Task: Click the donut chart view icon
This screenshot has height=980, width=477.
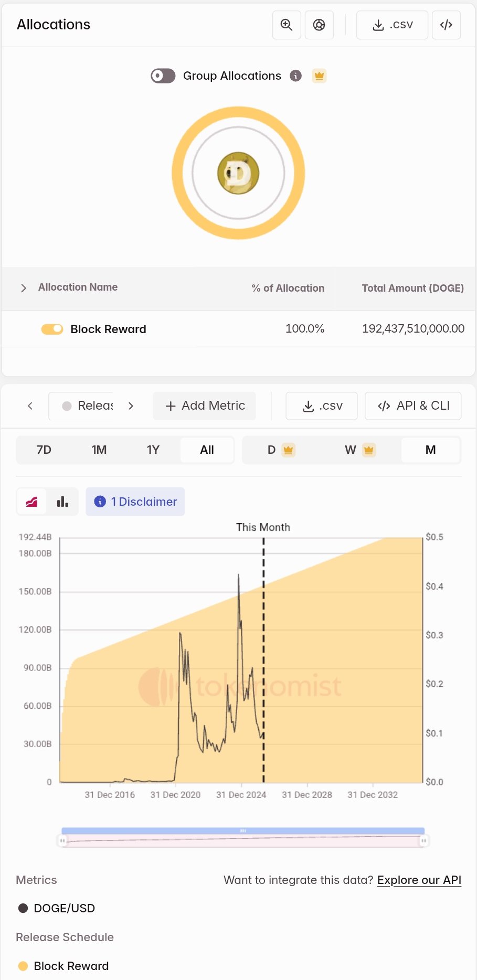Action: coord(319,25)
